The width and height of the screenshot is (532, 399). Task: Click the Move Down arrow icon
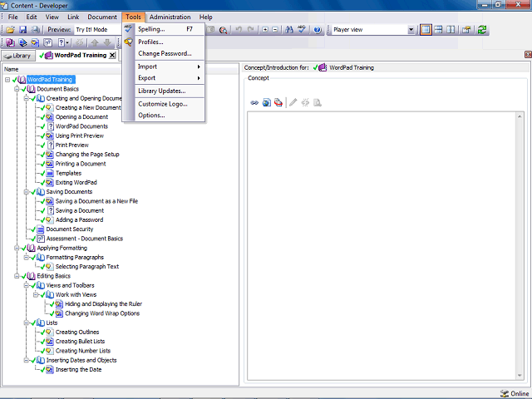coord(107,42)
